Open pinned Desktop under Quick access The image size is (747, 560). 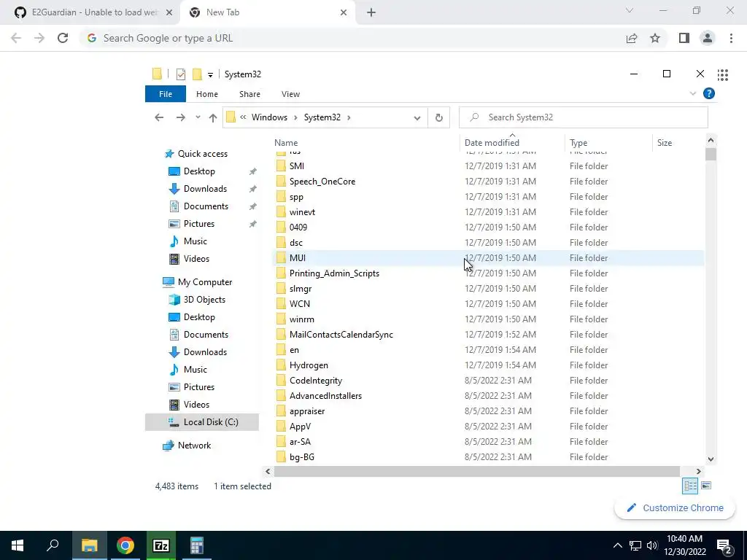coord(199,171)
